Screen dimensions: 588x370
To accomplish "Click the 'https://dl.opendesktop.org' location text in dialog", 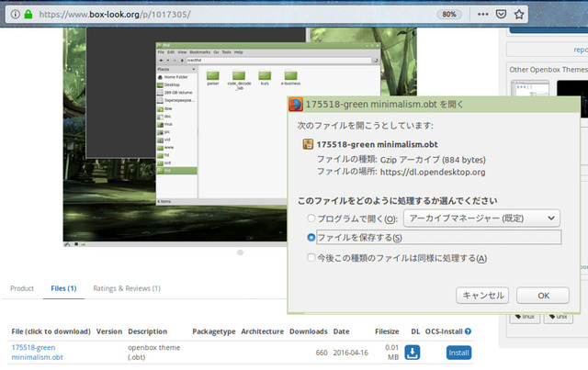I will [x=433, y=172].
